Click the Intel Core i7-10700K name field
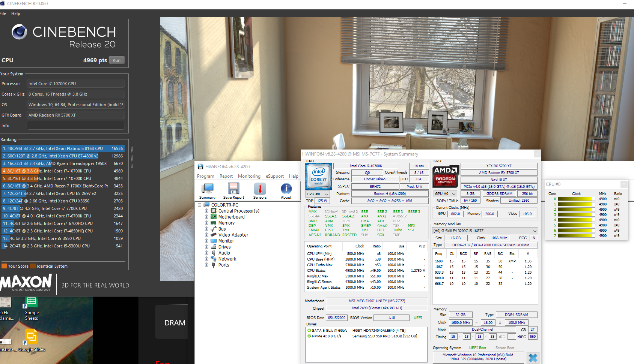Viewport: 634px width, 364px height. coord(366,166)
